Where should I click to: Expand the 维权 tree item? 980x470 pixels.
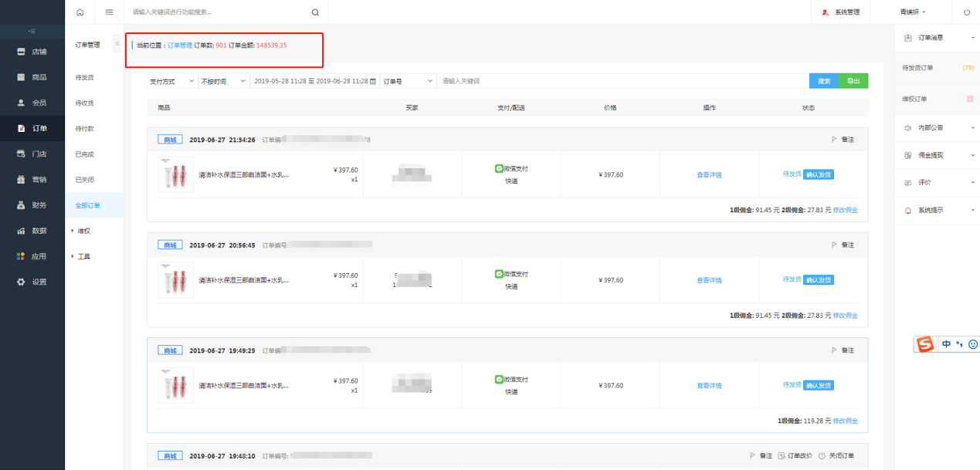point(81,231)
